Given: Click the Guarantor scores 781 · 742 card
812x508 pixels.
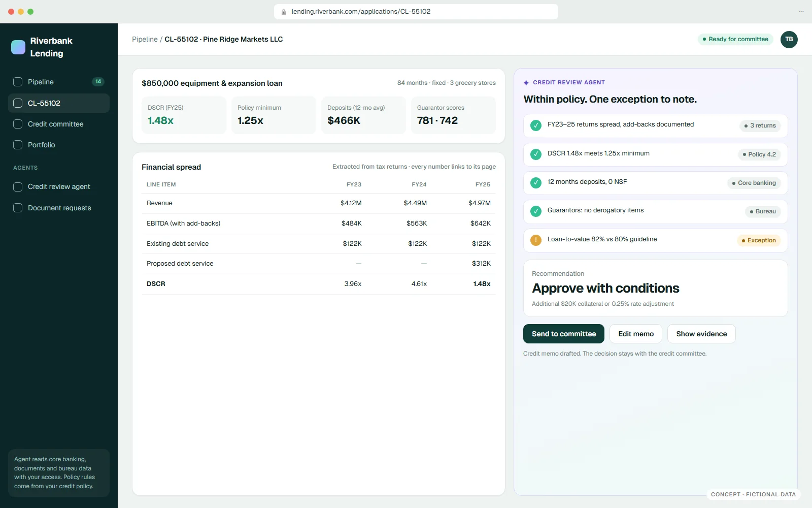Looking at the screenshot, I should click(x=453, y=115).
